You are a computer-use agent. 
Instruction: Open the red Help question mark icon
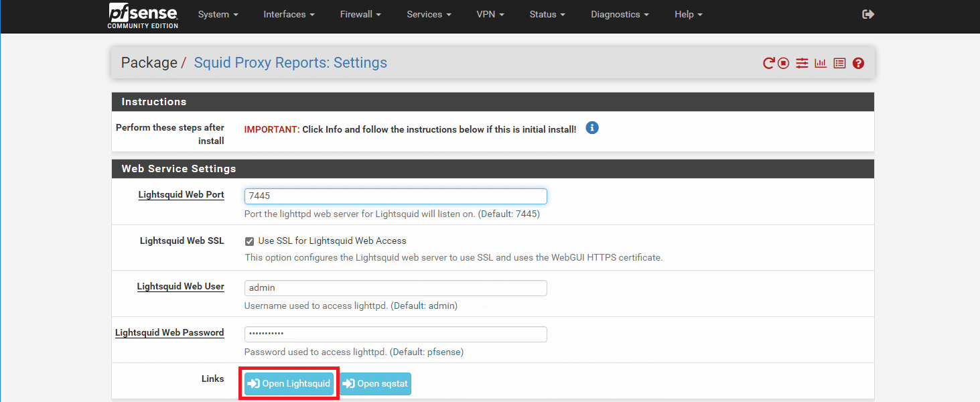[858, 64]
